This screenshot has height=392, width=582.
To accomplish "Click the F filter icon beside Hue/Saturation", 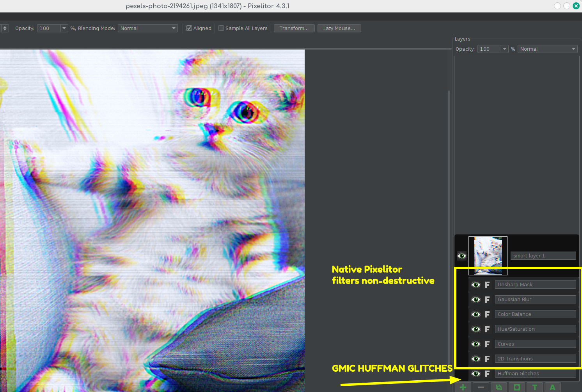I will (x=487, y=329).
